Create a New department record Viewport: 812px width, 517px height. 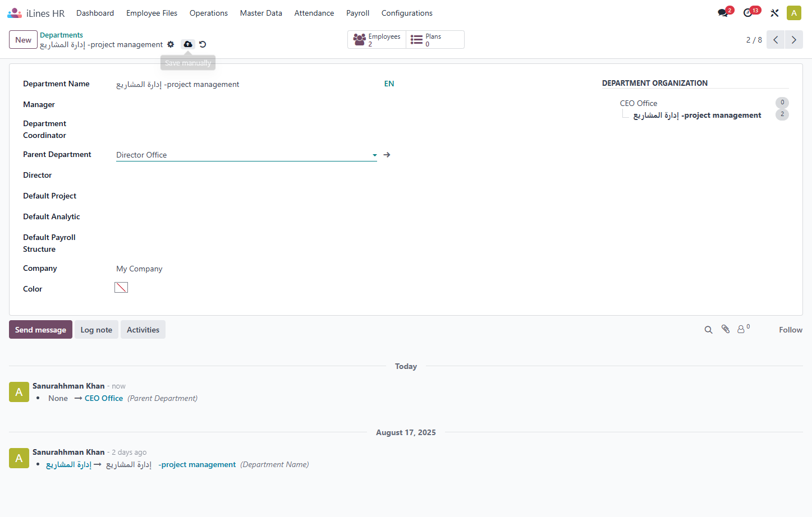coord(24,40)
